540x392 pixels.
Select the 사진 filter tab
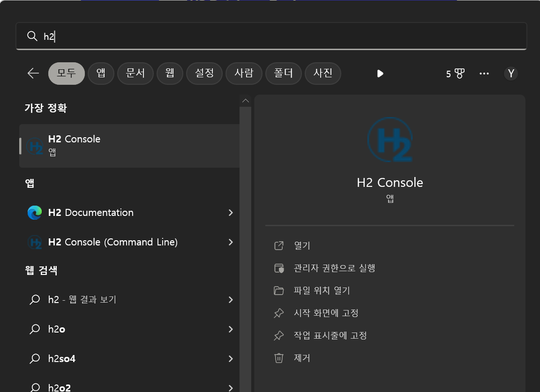(323, 74)
